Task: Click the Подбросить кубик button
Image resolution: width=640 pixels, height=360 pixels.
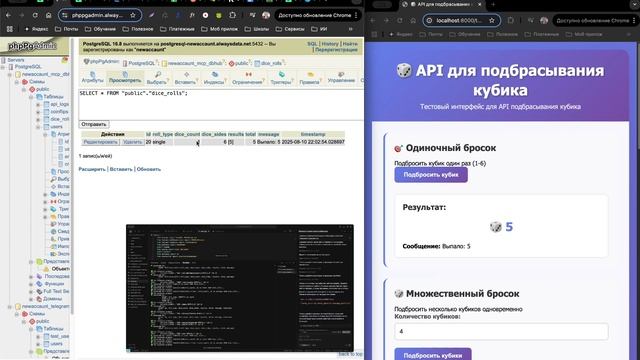Action: tap(431, 175)
